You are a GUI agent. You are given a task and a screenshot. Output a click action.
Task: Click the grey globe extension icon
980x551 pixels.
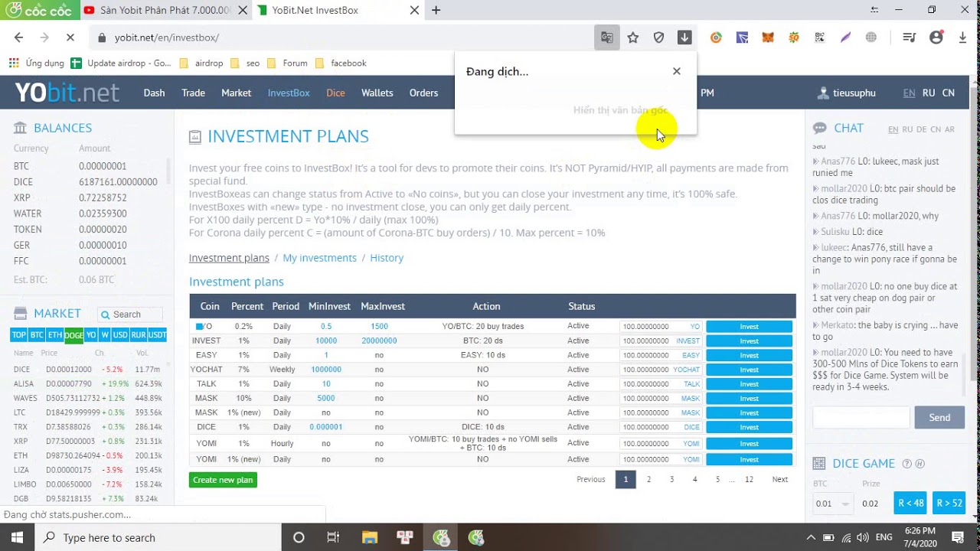point(871,37)
